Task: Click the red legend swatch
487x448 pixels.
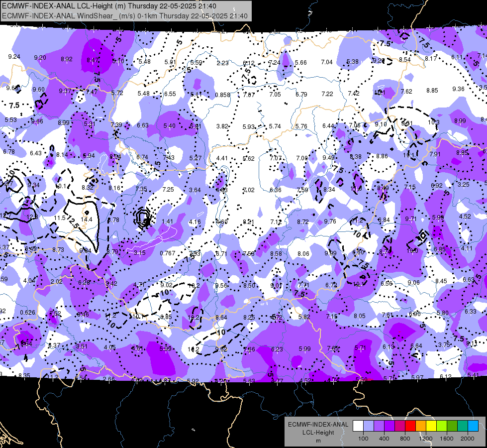Action: click(x=410, y=426)
